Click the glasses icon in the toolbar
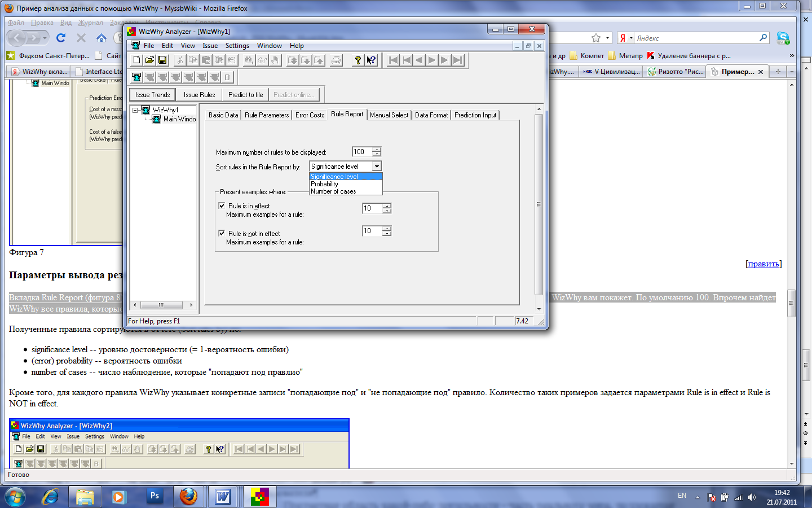This screenshot has width=812, height=508. click(x=262, y=60)
